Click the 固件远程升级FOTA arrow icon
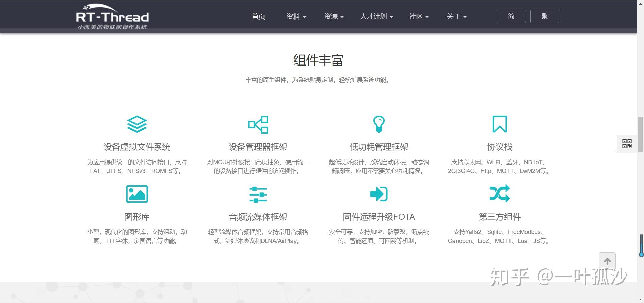 tap(379, 193)
